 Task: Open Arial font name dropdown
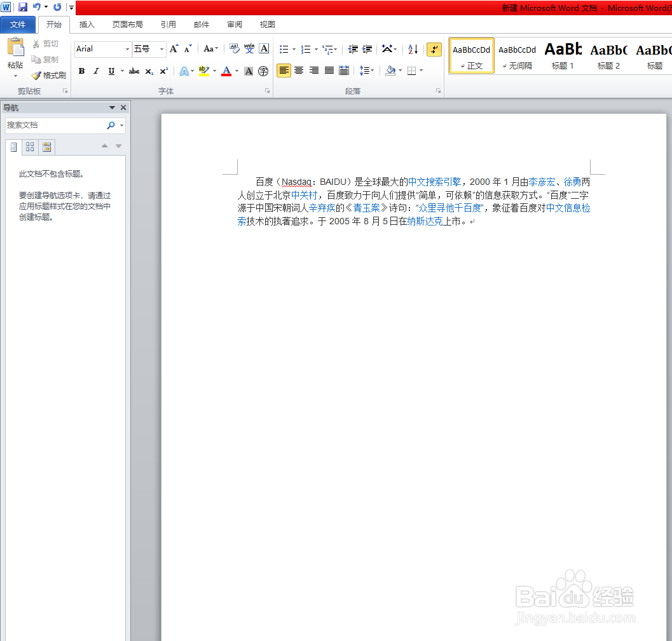click(127, 50)
